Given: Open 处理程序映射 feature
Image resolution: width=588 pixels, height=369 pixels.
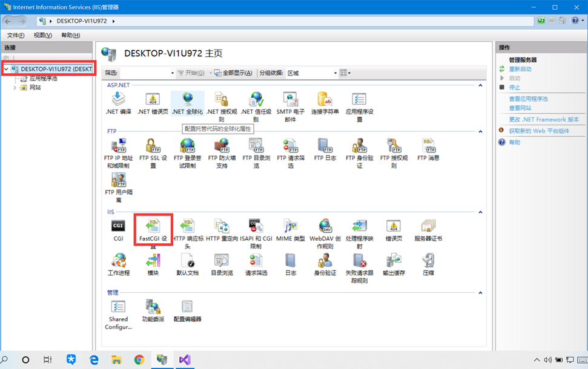Looking at the screenshot, I should click(x=359, y=233).
